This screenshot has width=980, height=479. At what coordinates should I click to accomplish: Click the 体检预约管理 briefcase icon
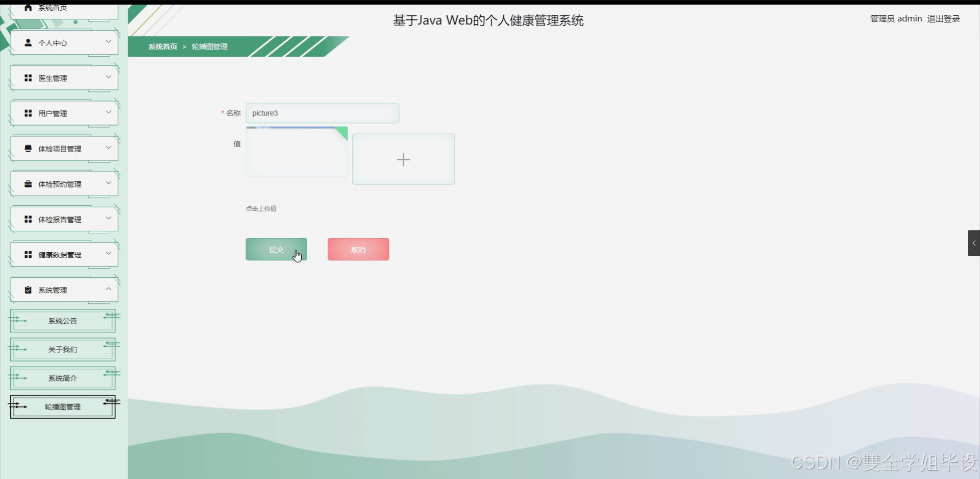[28, 183]
